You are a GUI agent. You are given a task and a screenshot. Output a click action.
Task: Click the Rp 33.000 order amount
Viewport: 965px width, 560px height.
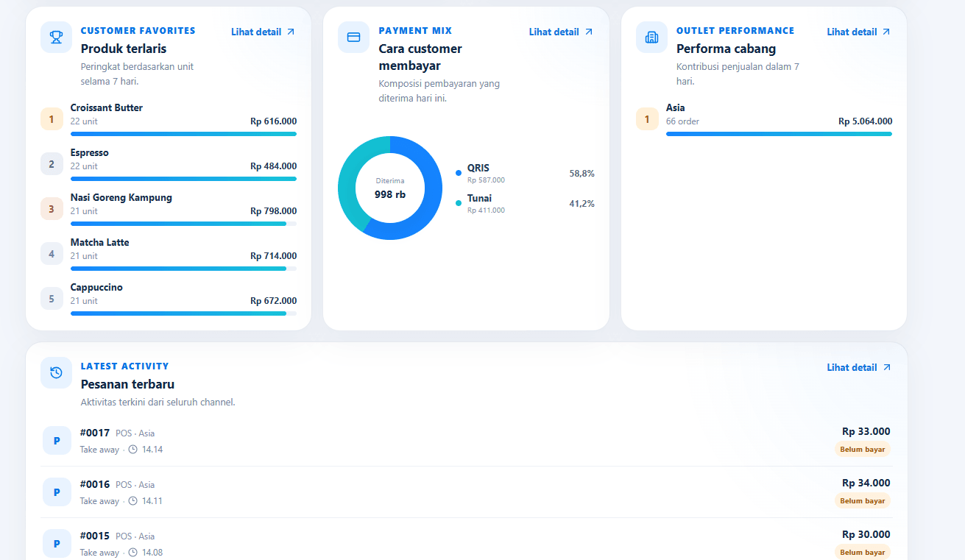[x=866, y=432]
